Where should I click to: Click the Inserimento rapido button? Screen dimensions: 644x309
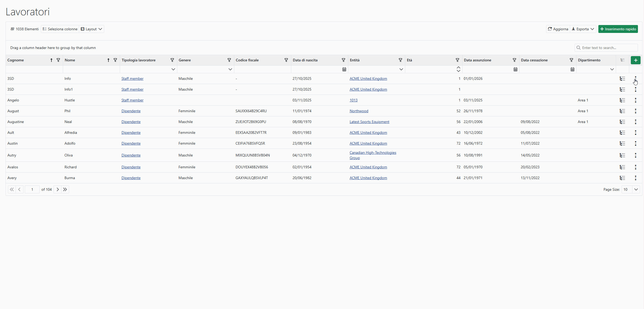(618, 29)
